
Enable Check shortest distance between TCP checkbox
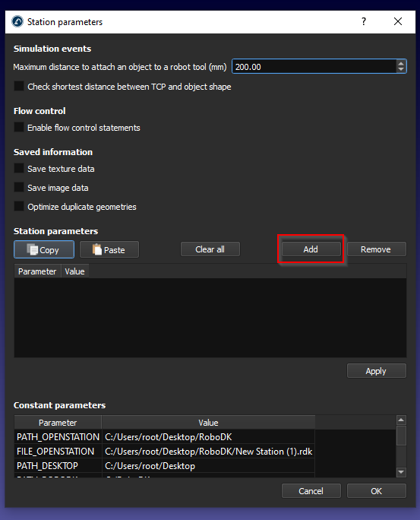coord(19,86)
